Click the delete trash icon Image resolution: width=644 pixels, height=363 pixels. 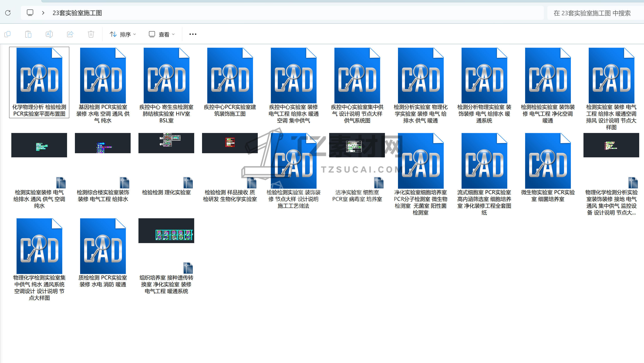(x=91, y=34)
